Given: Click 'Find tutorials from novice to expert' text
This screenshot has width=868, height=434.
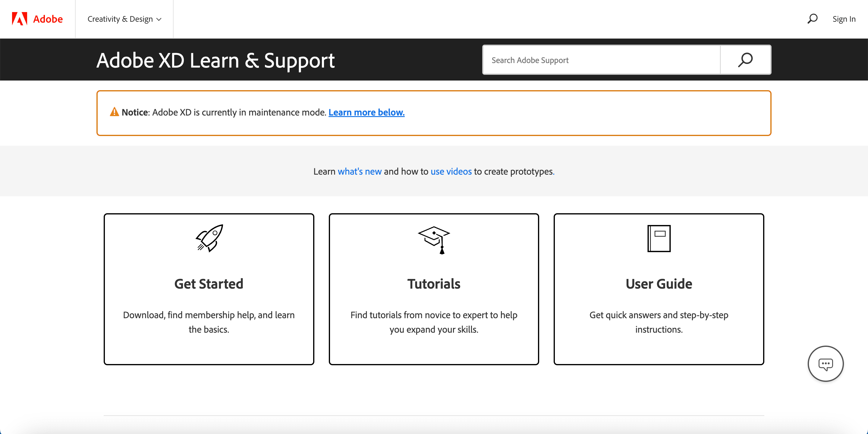Looking at the screenshot, I should [434, 322].
